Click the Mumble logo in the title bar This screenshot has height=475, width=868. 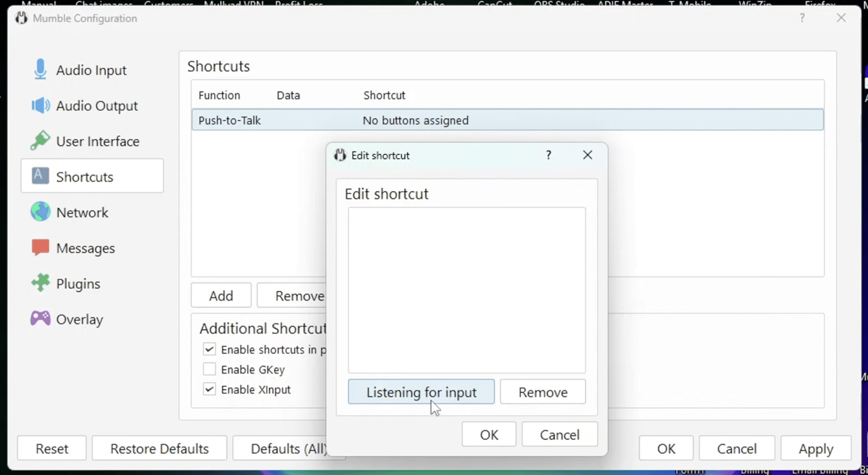coord(21,18)
